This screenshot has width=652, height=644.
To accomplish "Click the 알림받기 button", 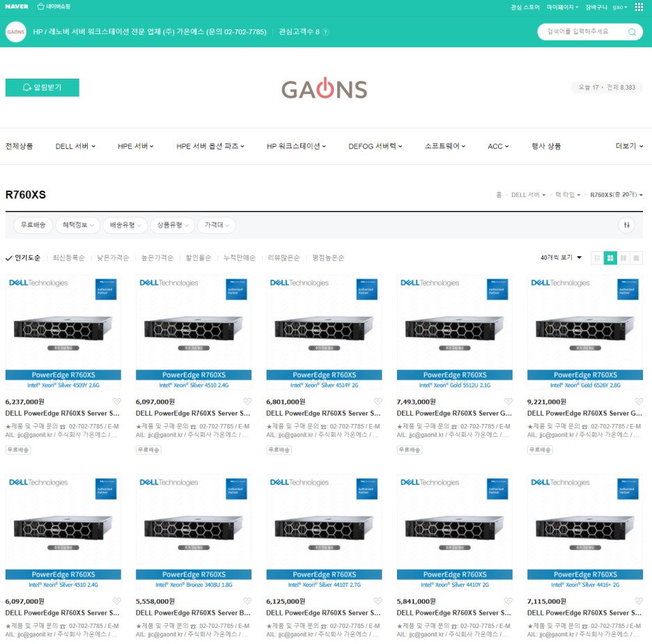I will coord(42,88).
